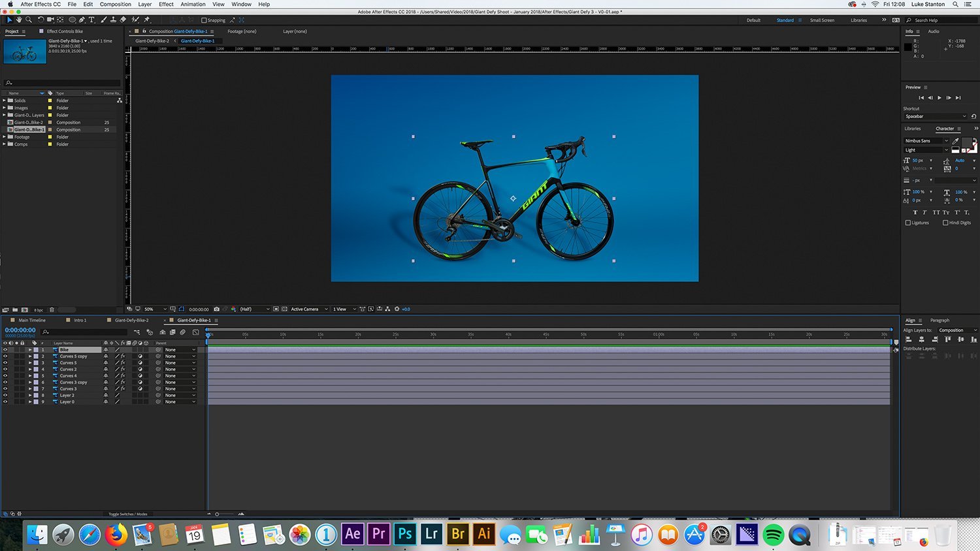Screen dimensions: 980x551
Task: Select the Hand tool in the toolbar
Action: [19, 20]
